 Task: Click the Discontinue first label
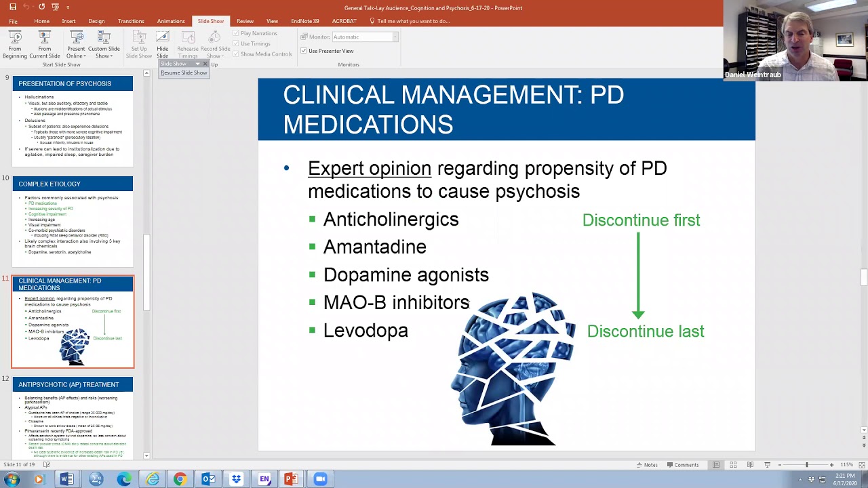point(641,220)
